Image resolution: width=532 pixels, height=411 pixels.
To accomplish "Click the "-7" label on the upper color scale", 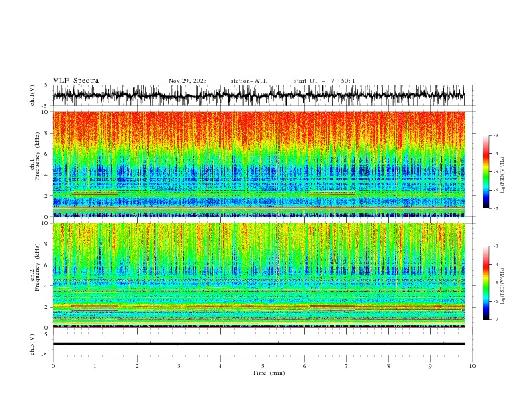I will 495,209.
